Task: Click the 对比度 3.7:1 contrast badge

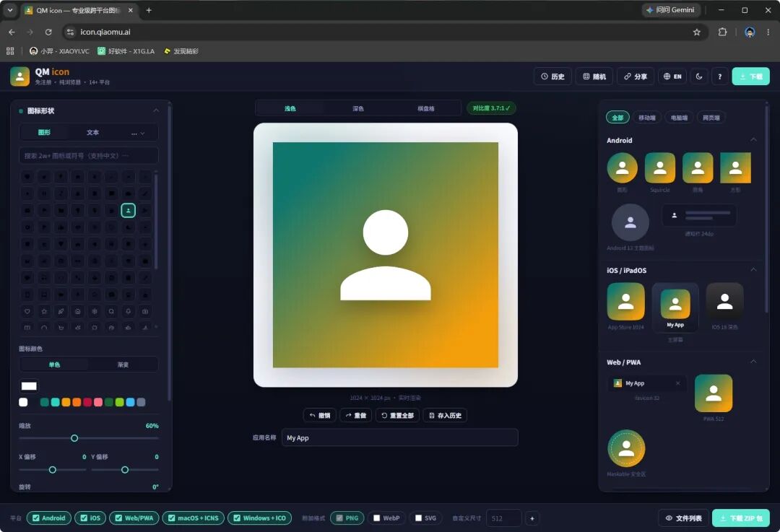Action: pos(491,108)
